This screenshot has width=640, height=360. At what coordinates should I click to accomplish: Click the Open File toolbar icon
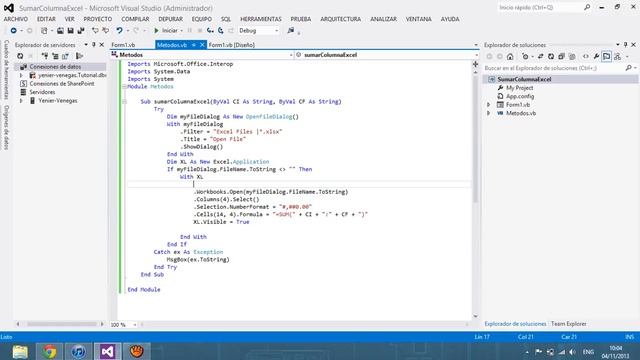[x=60, y=31]
